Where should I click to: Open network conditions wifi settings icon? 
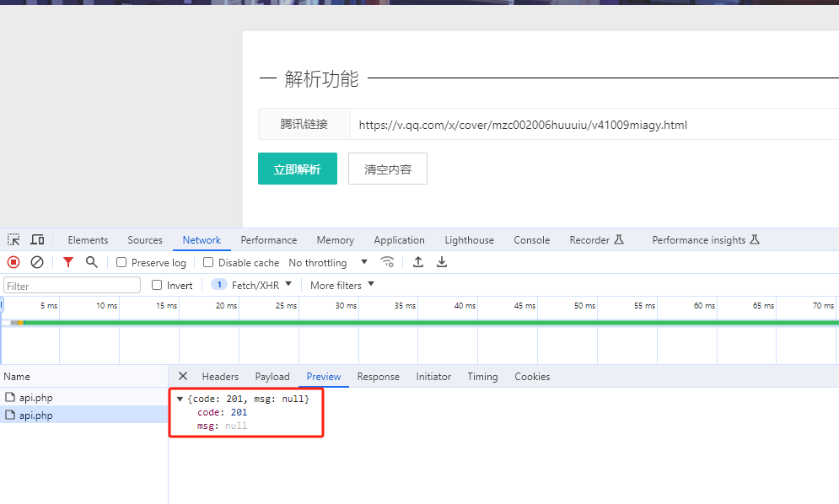coord(387,262)
